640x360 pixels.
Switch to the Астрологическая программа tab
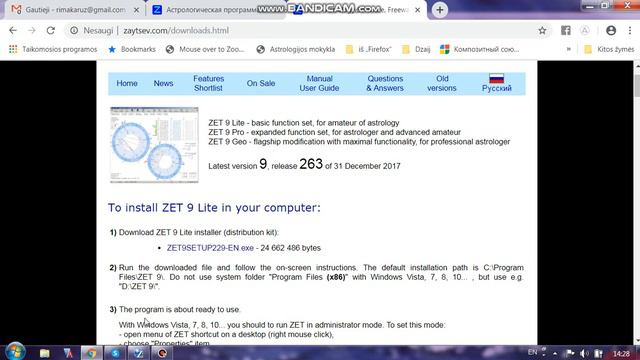tap(212, 10)
